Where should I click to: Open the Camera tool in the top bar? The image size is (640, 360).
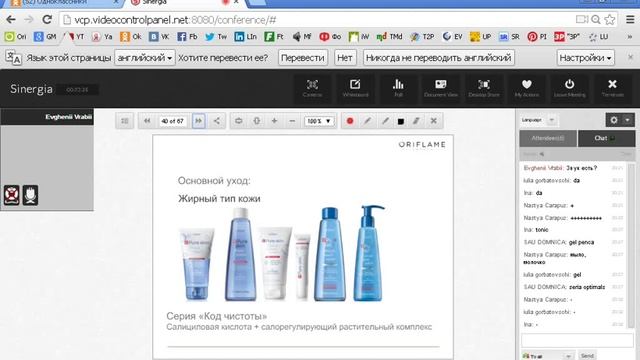pyautogui.click(x=312, y=88)
